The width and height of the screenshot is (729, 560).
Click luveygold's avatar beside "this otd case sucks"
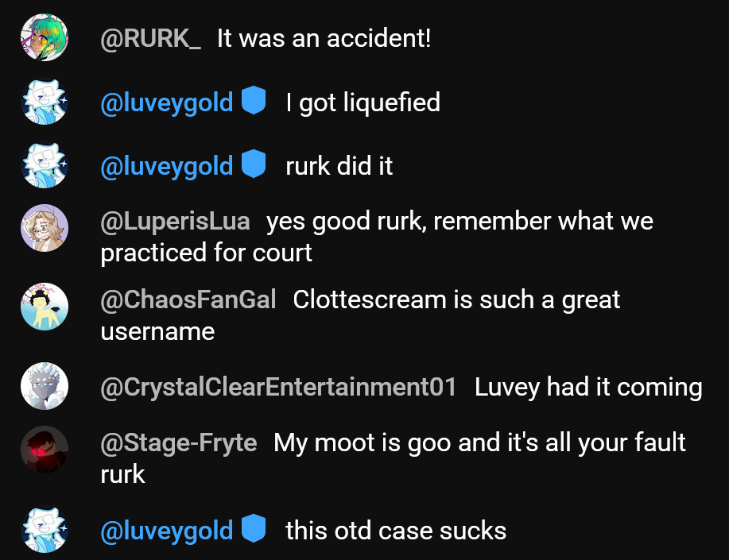[45, 530]
